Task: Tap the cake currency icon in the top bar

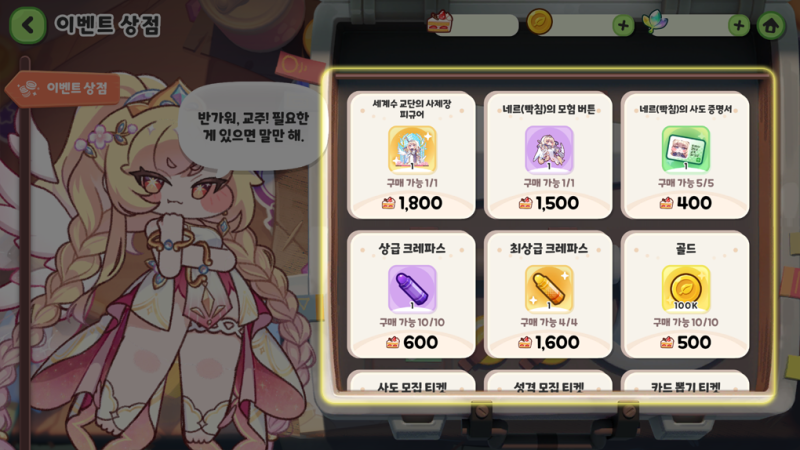Action: click(x=439, y=22)
